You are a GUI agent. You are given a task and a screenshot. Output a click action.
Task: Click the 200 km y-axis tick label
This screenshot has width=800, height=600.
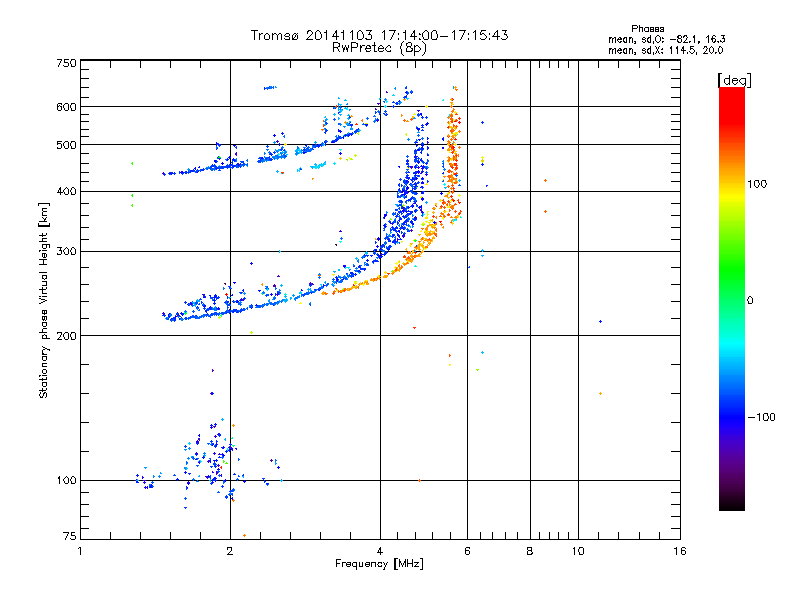click(66, 336)
